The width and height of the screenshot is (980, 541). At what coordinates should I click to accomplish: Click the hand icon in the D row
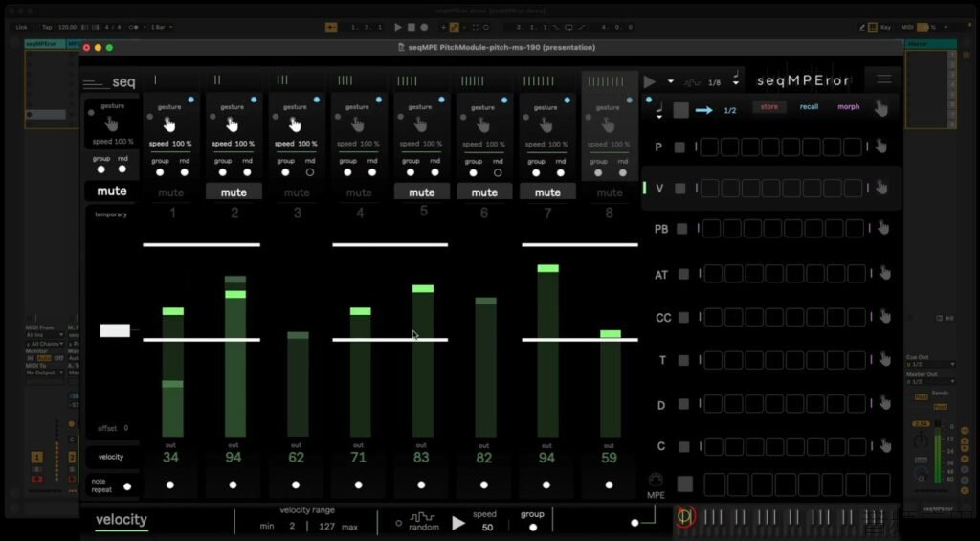(x=884, y=403)
